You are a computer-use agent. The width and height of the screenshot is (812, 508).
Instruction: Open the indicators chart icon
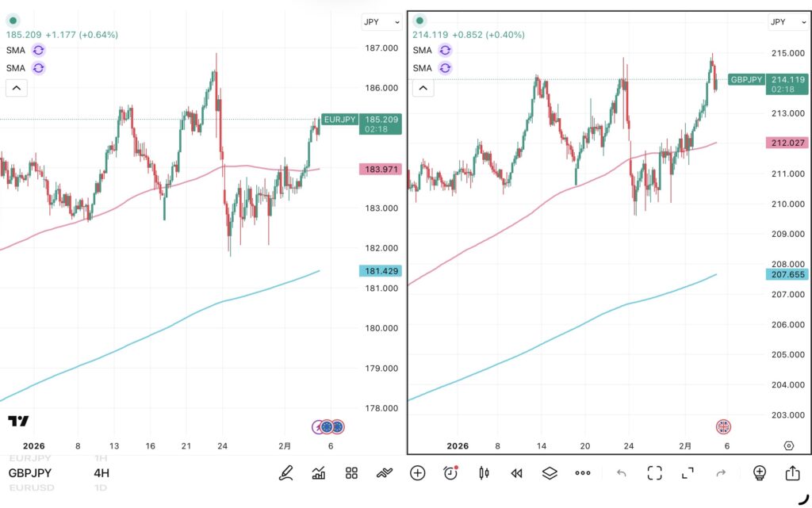[319, 473]
